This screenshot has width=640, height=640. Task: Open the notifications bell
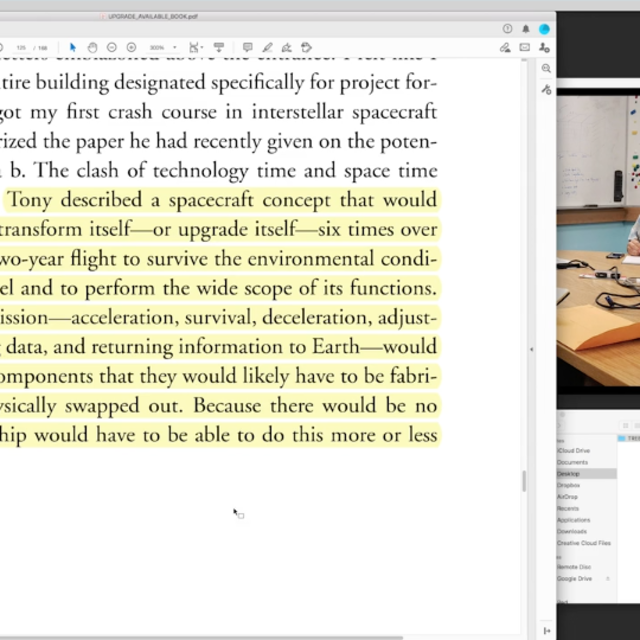pos(525,29)
